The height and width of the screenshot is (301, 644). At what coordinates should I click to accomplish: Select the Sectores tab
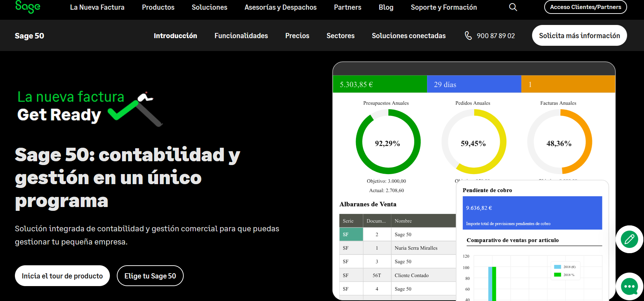click(x=340, y=36)
